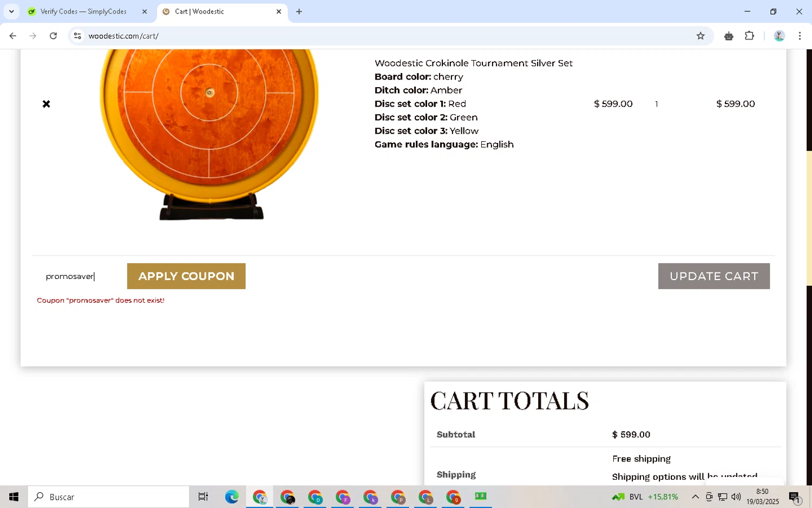Launch Microsoft Edge from taskbar
This screenshot has height=508, width=812.
(232, 497)
